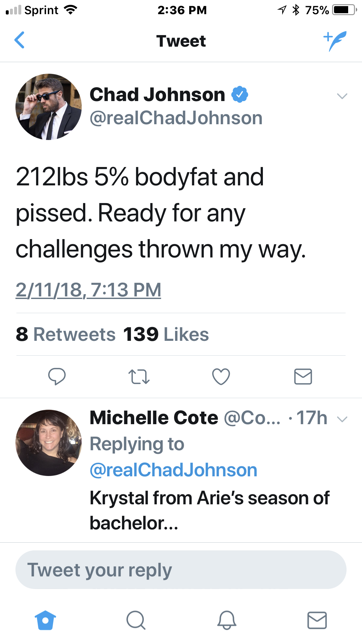Screen dimensions: 362x644
Task: Open Chad Johnson's profile picture
Action: coord(49,107)
